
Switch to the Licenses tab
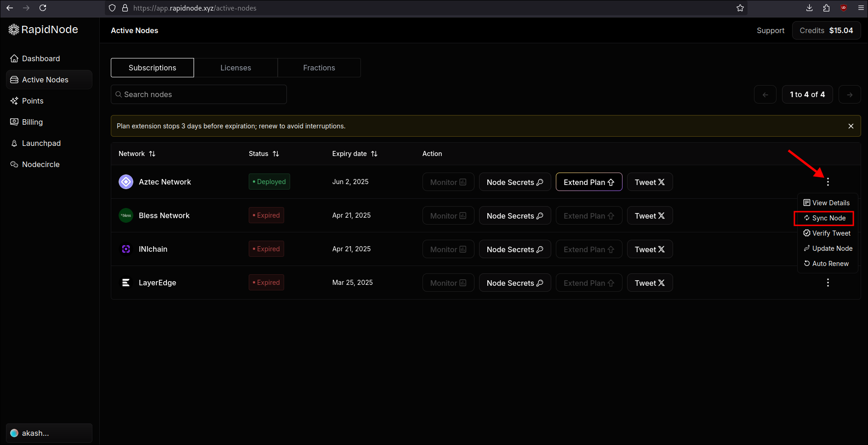[x=236, y=68]
